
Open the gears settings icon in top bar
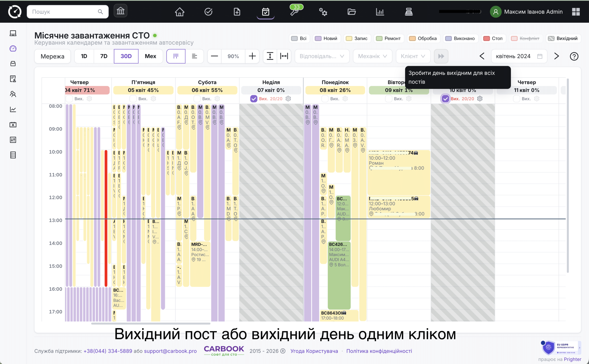(x=323, y=12)
